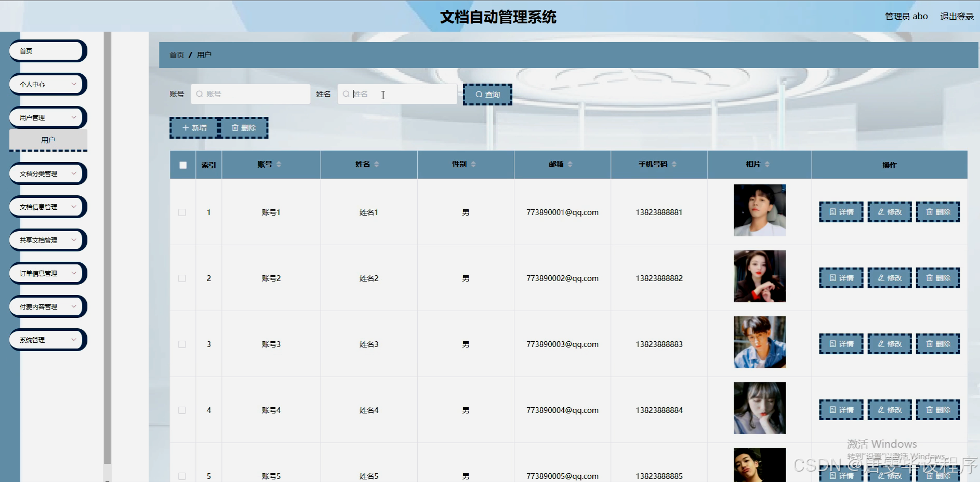
Task: Toggle the select-all checkbox in table header
Action: coord(183,165)
